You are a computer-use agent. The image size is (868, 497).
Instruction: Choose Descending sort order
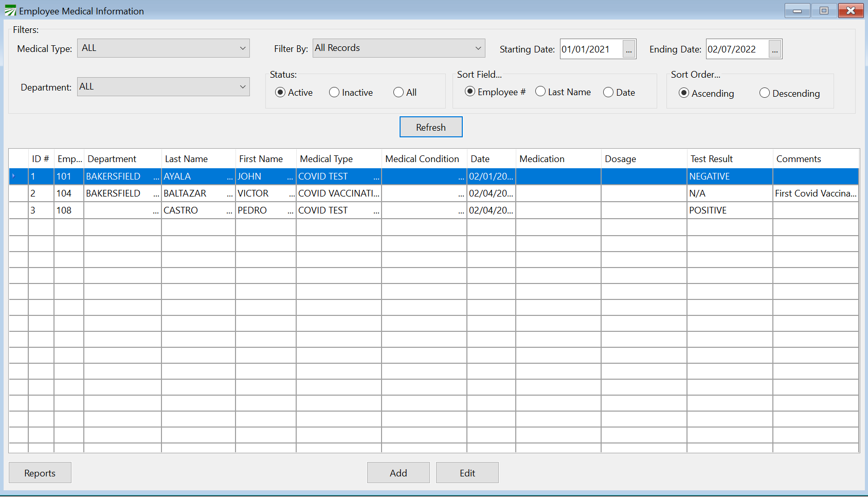point(765,93)
